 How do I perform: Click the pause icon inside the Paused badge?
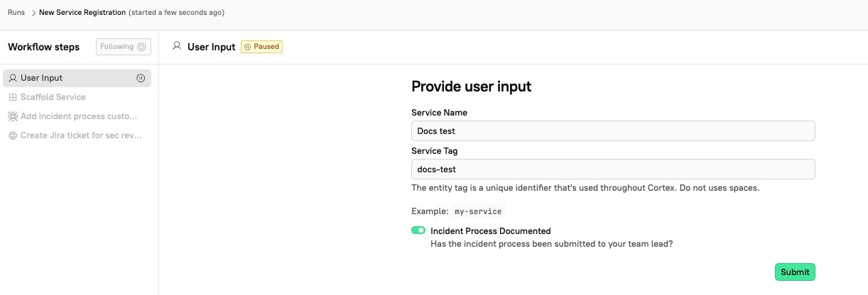247,47
